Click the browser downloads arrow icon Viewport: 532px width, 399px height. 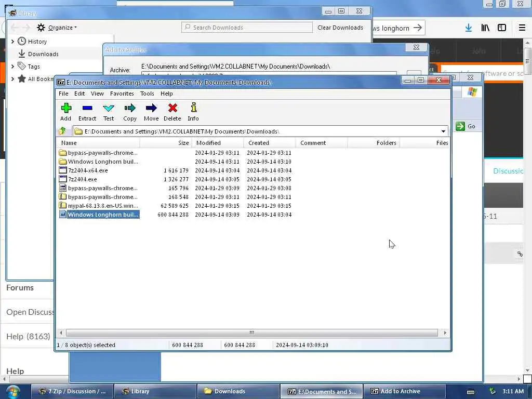coord(469,28)
